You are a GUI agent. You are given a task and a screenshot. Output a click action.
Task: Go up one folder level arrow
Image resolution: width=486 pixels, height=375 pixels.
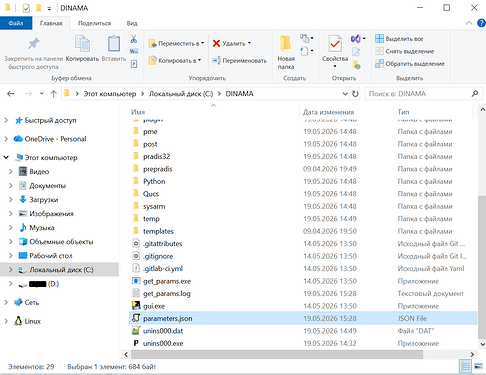54,94
